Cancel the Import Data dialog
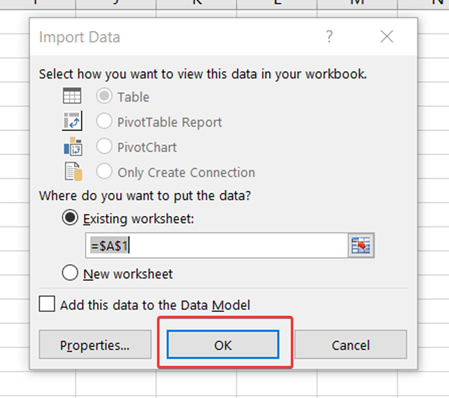Viewport: 449px width, 398px height. pyautogui.click(x=351, y=345)
